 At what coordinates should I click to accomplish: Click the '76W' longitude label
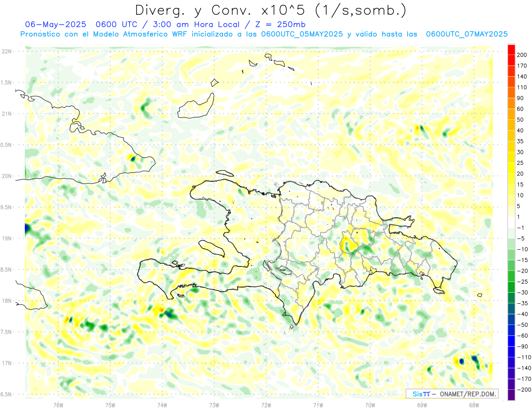(58, 405)
